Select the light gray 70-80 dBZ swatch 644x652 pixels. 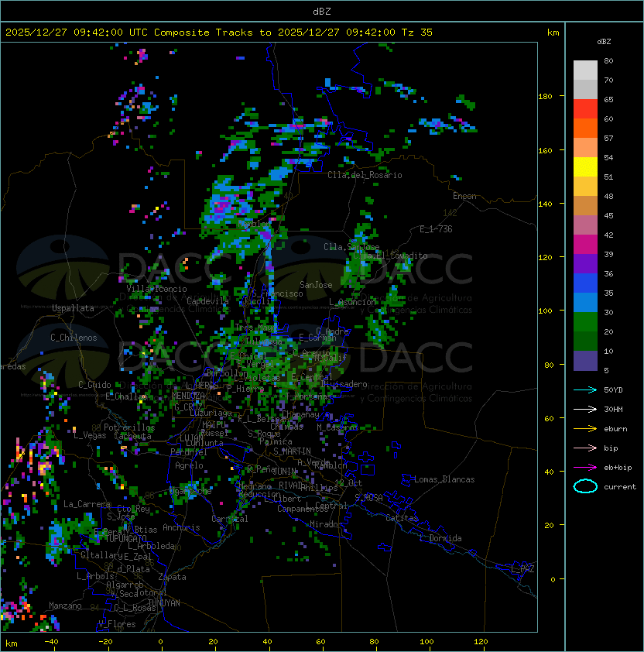click(x=585, y=70)
